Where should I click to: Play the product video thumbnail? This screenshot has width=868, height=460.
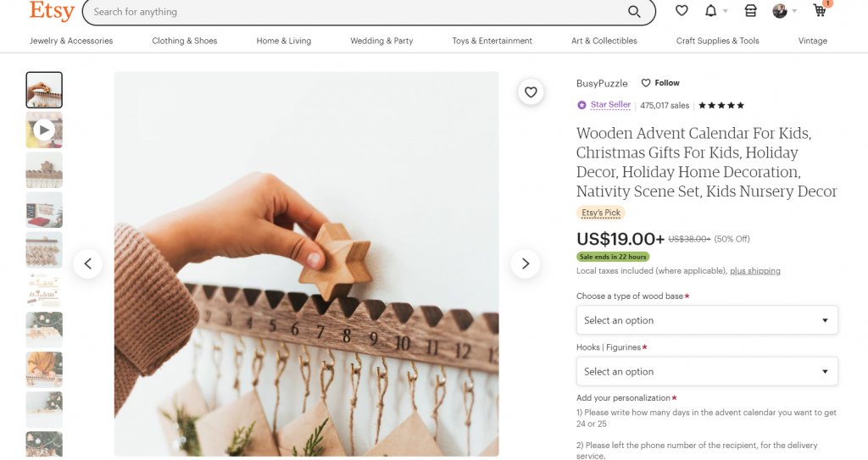click(44, 130)
